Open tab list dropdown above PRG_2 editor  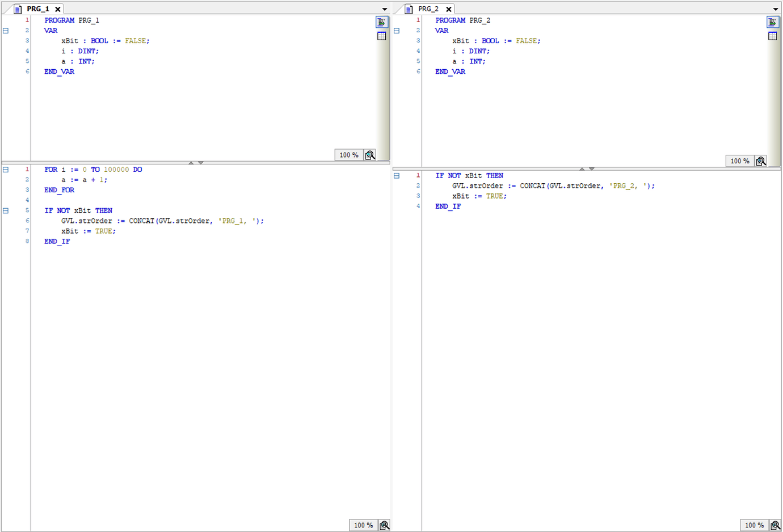pos(776,9)
